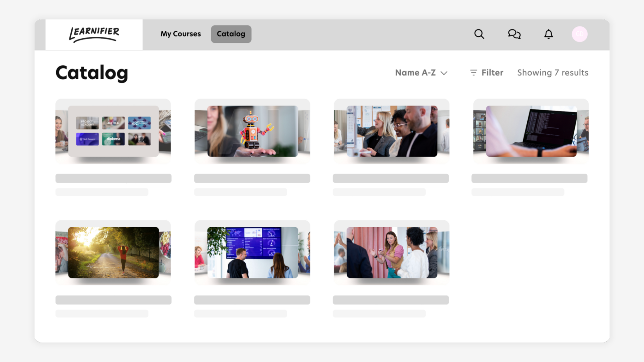Select the Catalog tab
The image size is (644, 362).
231,34
